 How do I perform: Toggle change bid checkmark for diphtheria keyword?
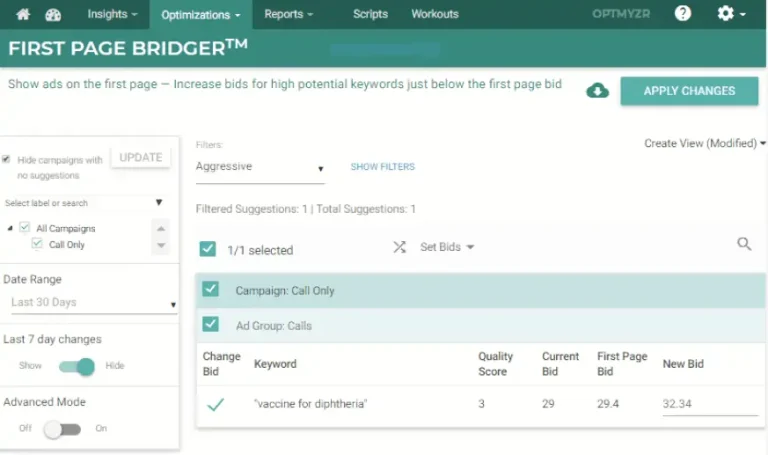click(x=216, y=404)
